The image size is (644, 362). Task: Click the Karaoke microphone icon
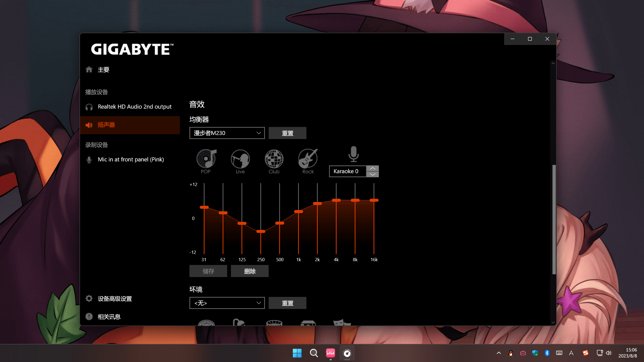tap(353, 154)
